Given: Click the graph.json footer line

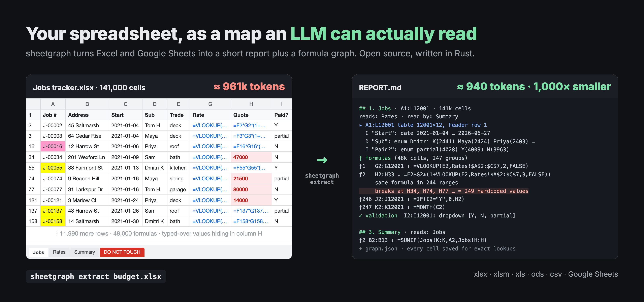Looking at the screenshot, I should (x=437, y=248).
